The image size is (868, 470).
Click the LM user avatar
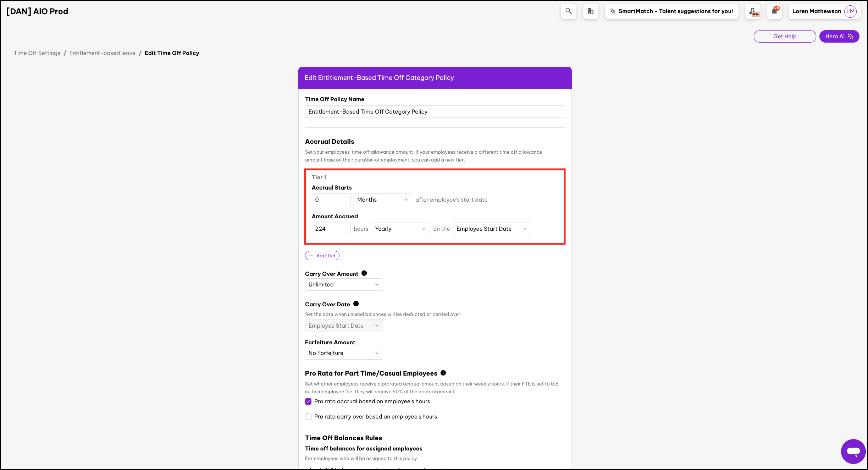coord(850,11)
